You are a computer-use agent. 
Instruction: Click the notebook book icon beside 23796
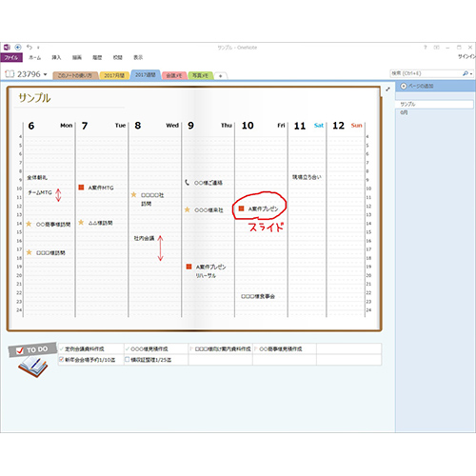[x=10, y=74]
